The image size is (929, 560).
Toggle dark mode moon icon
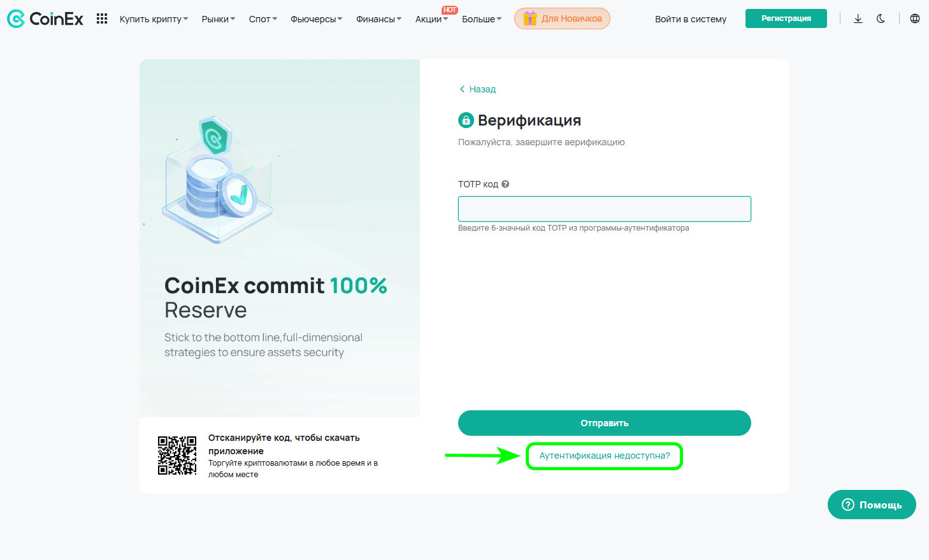pyautogui.click(x=881, y=18)
